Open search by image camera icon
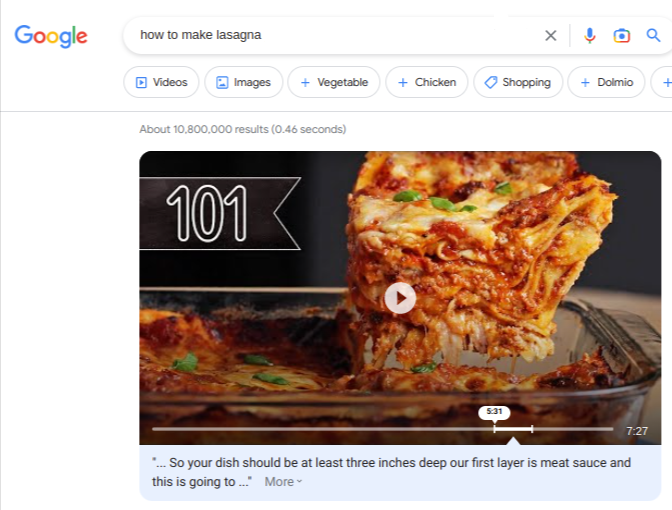Screen dimensions: 672x510 click(x=621, y=36)
